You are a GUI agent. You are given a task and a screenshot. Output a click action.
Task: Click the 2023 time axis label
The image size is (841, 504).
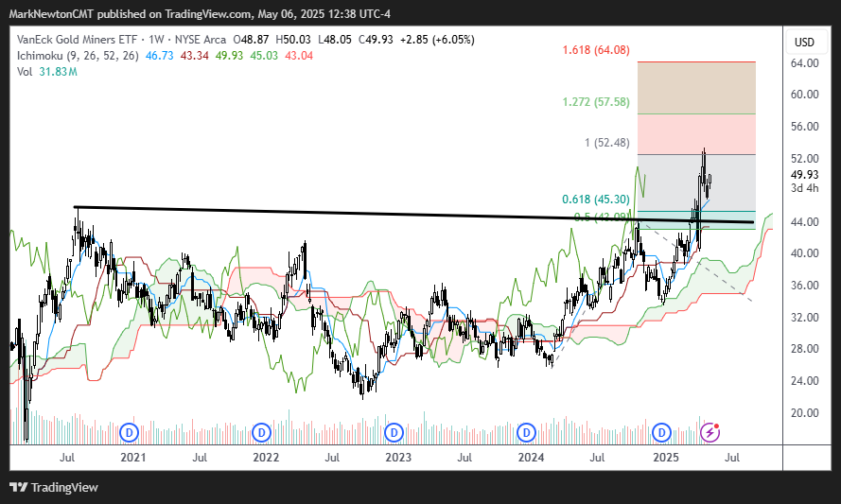pos(398,458)
